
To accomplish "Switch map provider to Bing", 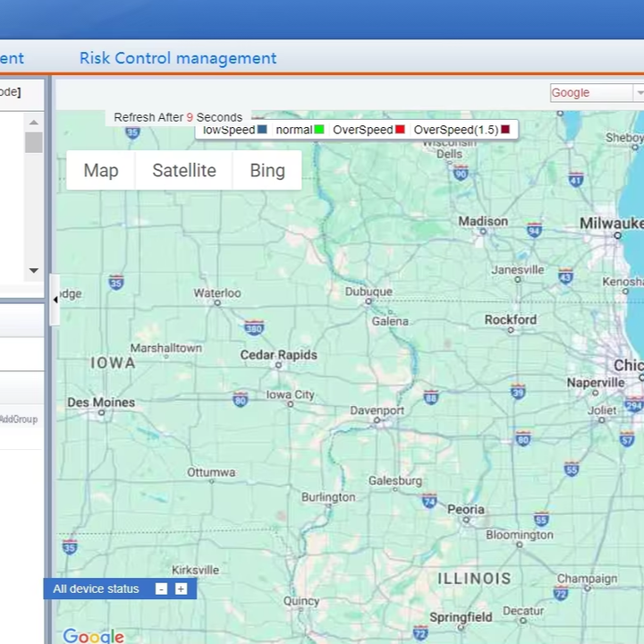I will [x=267, y=170].
